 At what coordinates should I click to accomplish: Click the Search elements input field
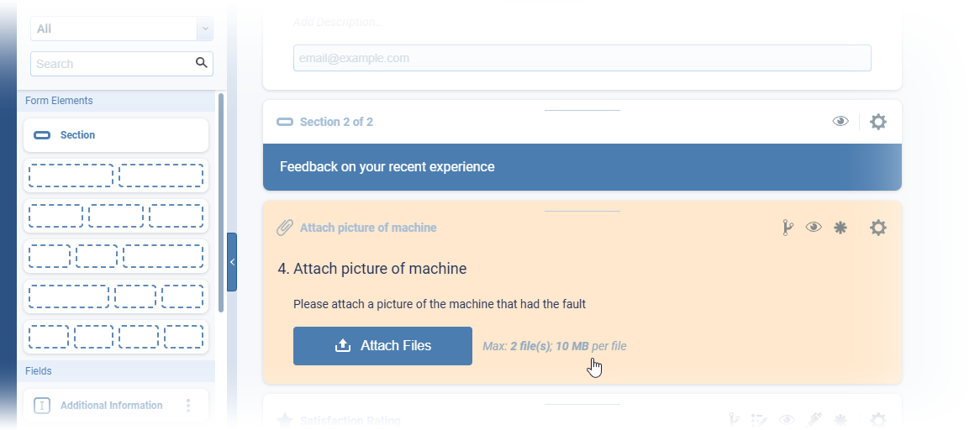click(x=113, y=64)
